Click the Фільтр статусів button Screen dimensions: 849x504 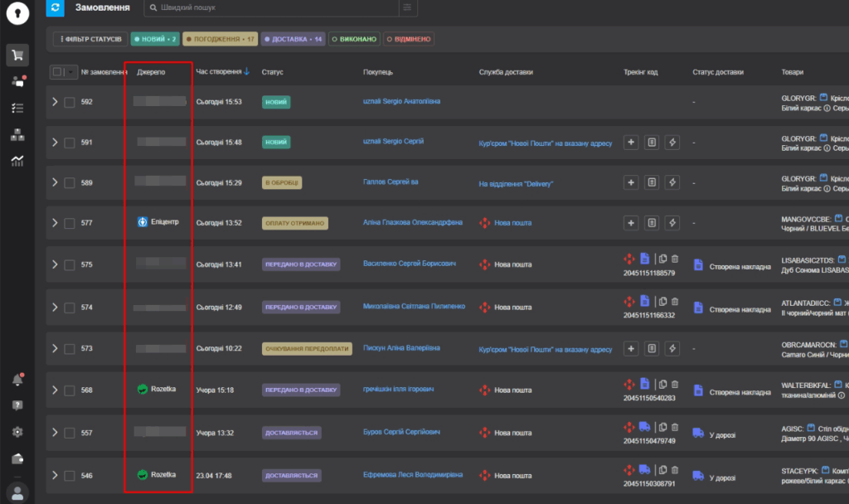(x=90, y=39)
